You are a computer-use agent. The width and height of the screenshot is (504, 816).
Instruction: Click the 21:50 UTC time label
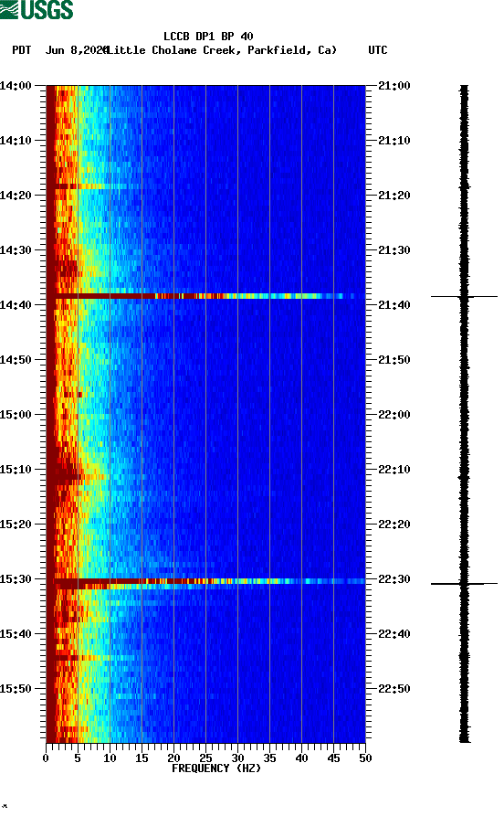click(394, 360)
